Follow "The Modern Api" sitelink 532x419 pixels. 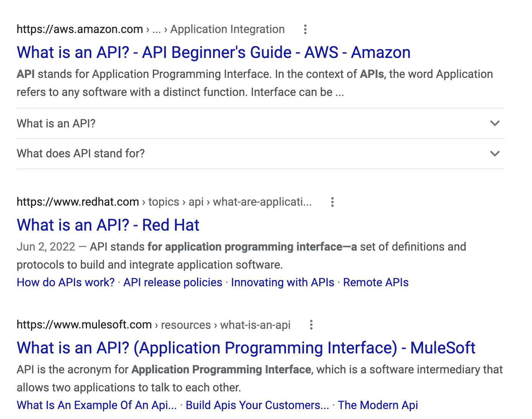pyautogui.click(x=378, y=405)
